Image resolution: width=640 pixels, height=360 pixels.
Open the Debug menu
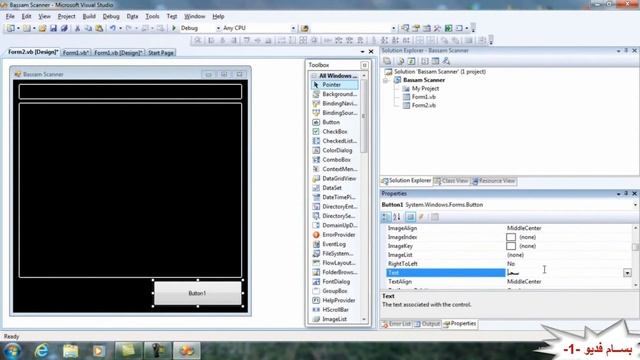point(111,16)
